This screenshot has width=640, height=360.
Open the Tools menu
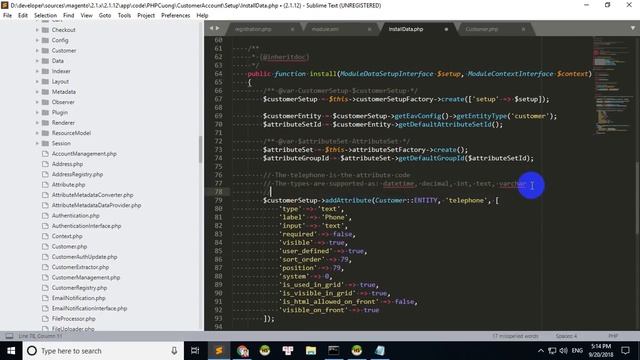[x=124, y=15]
